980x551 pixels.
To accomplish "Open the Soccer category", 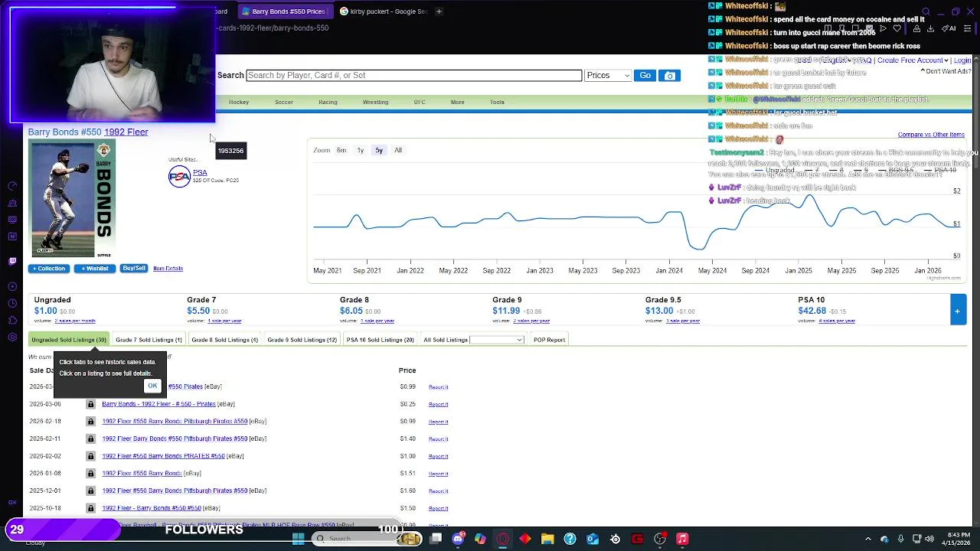I will point(284,102).
